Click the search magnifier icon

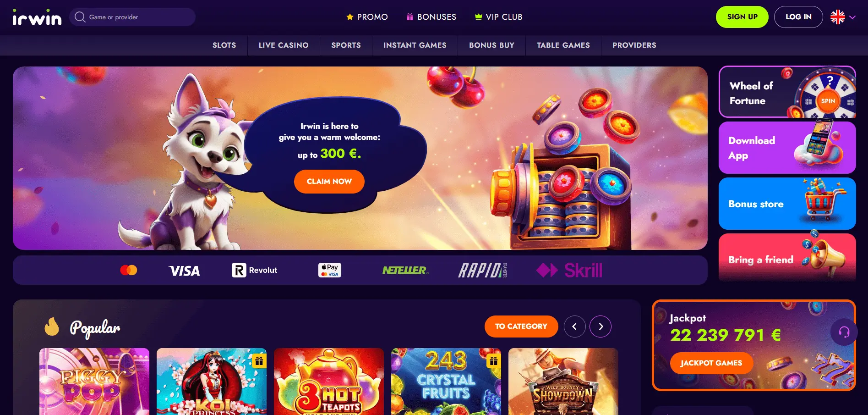click(x=80, y=17)
